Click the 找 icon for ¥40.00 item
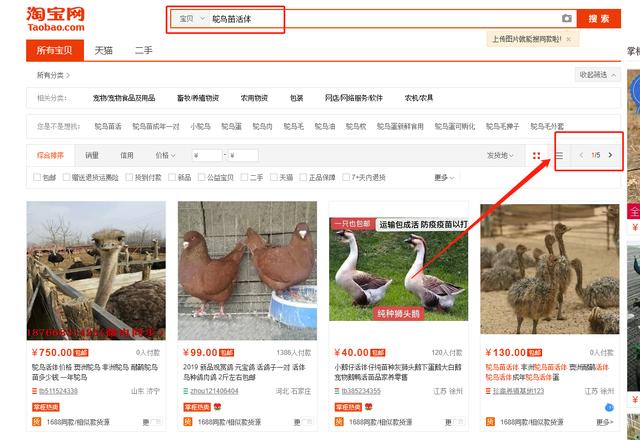This screenshot has width=640, height=440. (x=339, y=422)
